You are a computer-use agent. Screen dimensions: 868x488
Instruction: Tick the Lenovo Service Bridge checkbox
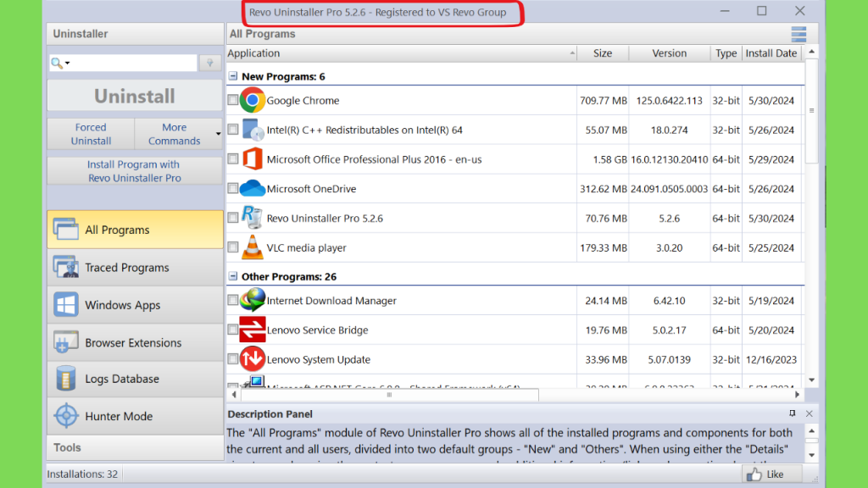click(x=233, y=330)
